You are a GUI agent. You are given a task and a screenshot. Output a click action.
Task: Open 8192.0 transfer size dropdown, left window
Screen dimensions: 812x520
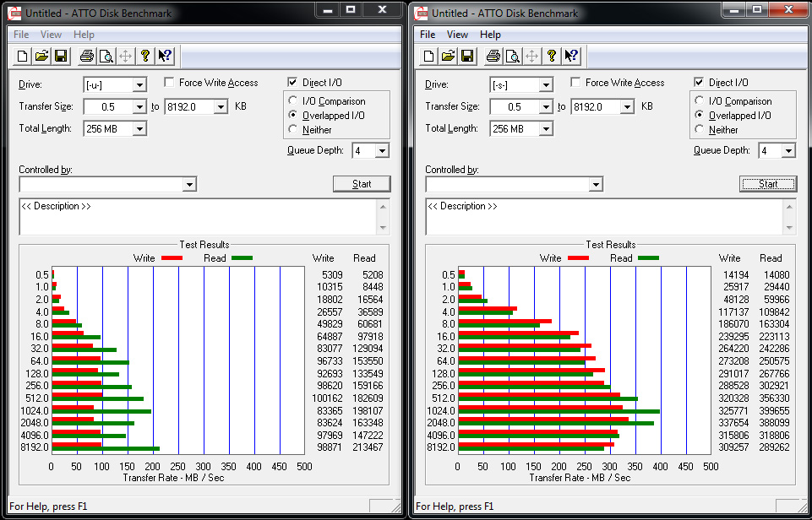click(x=221, y=107)
